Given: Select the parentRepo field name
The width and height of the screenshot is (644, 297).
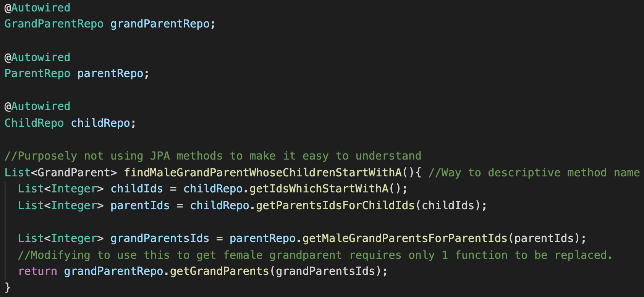Looking at the screenshot, I should pyautogui.click(x=110, y=73).
